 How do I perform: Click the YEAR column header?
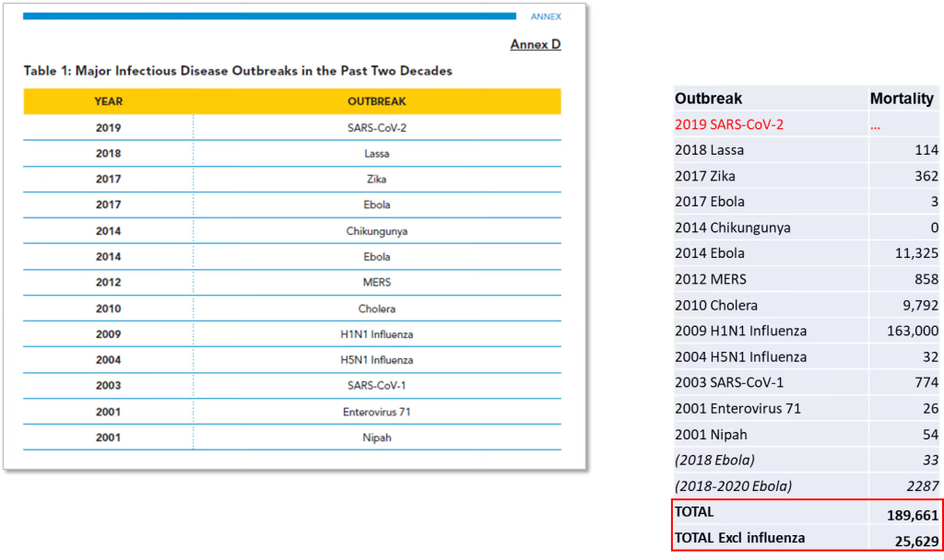click(x=109, y=101)
